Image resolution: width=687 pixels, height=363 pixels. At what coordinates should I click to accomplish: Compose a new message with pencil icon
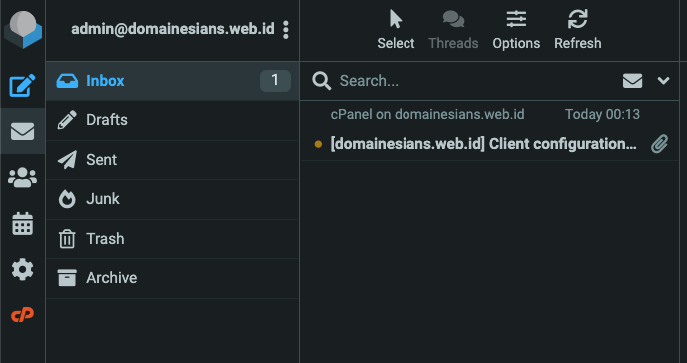(x=22, y=86)
